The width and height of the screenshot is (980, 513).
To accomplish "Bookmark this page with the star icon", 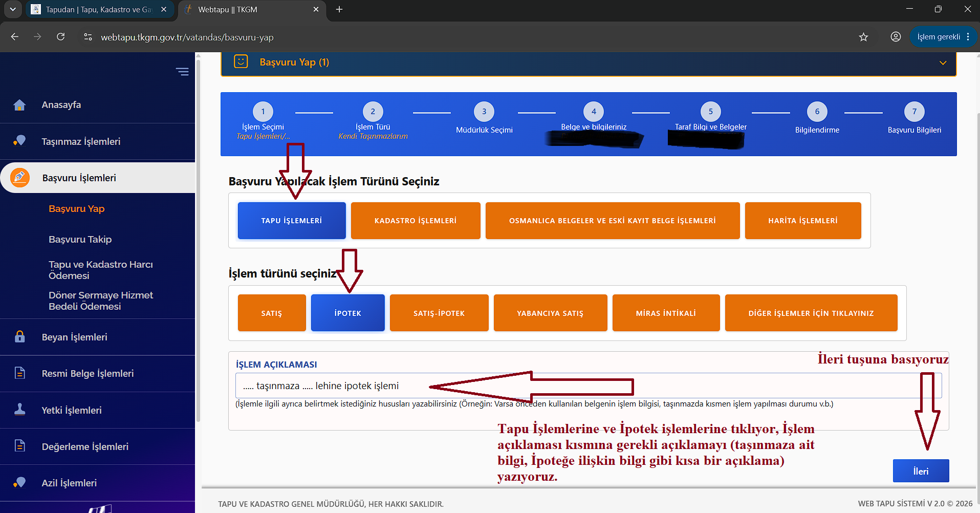I will 864,37.
